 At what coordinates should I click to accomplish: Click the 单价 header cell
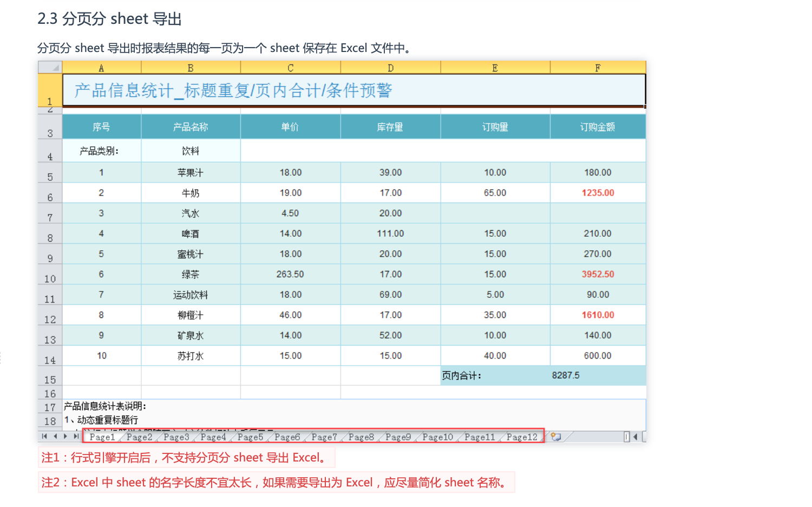291,127
